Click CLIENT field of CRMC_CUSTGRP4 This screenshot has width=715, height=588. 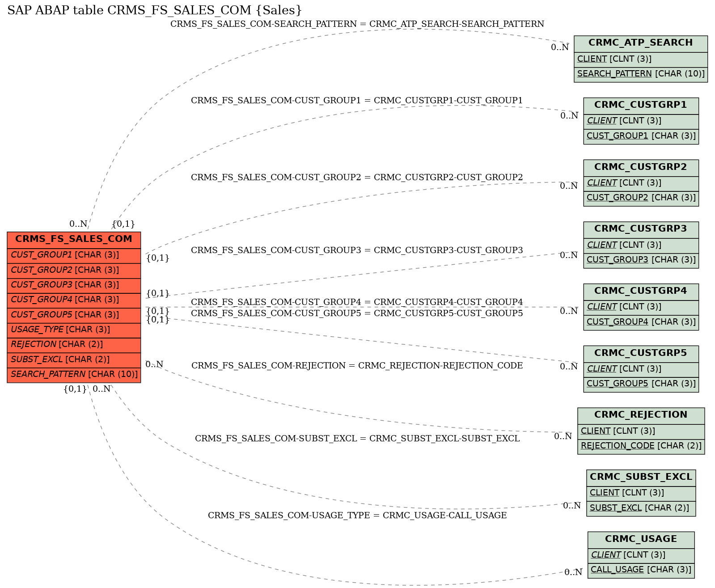pos(641,307)
